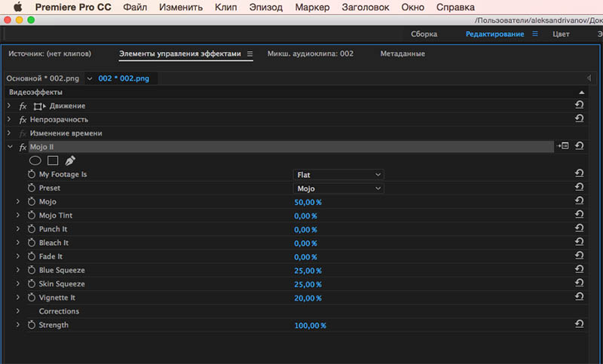Reset the Vignette It parameter
The height and width of the screenshot is (364, 603).
(579, 296)
